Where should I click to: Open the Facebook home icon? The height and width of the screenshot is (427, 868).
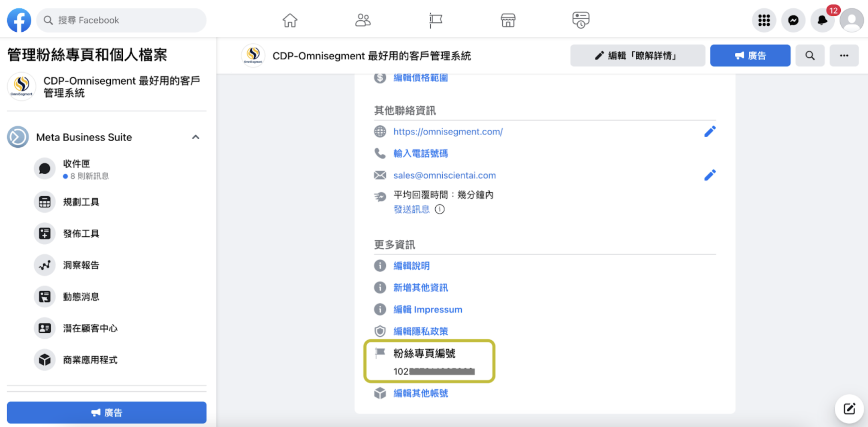(x=290, y=20)
